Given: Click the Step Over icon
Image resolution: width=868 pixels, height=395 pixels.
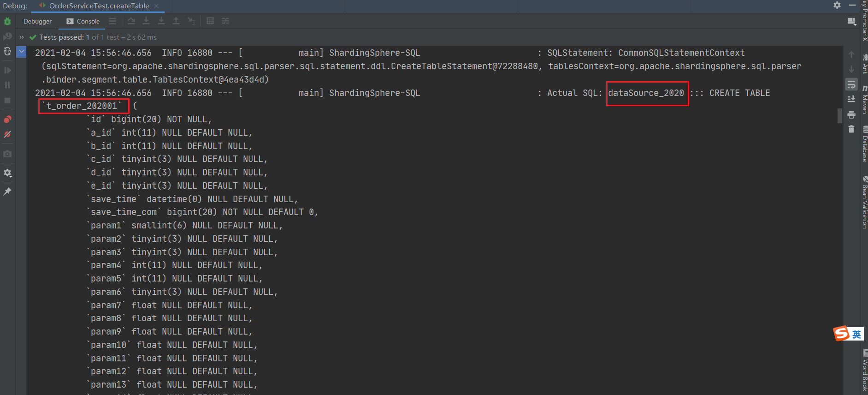Looking at the screenshot, I should pos(131,21).
